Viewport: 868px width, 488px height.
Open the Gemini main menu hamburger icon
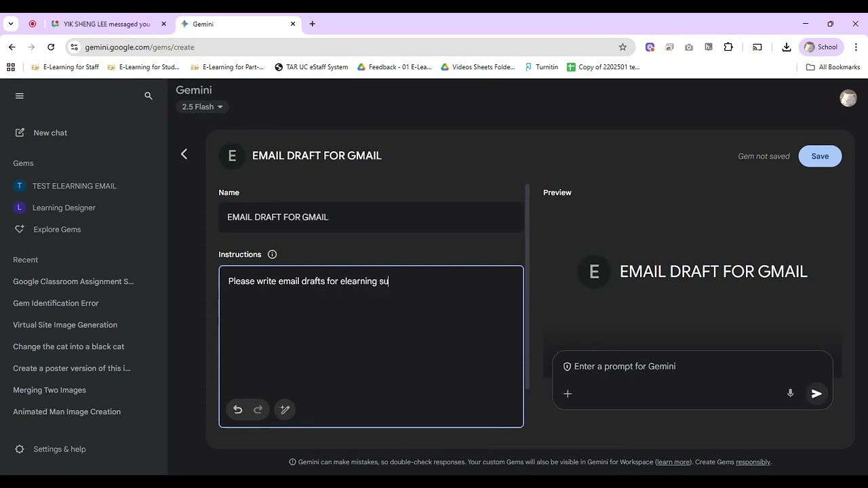pos(20,96)
